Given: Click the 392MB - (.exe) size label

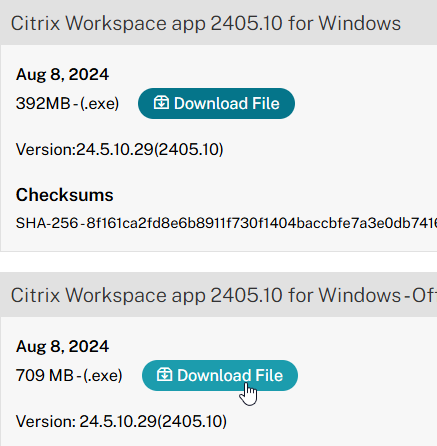Looking at the screenshot, I should [x=67, y=103].
